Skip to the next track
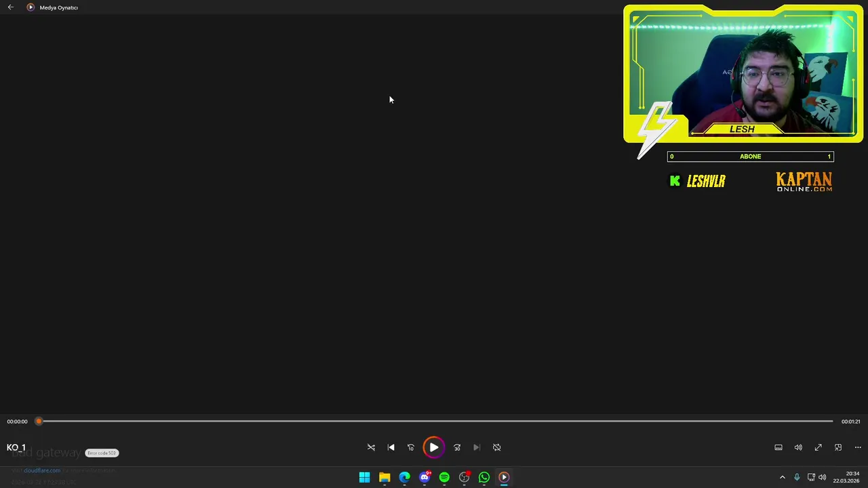The width and height of the screenshot is (868, 488). (477, 447)
